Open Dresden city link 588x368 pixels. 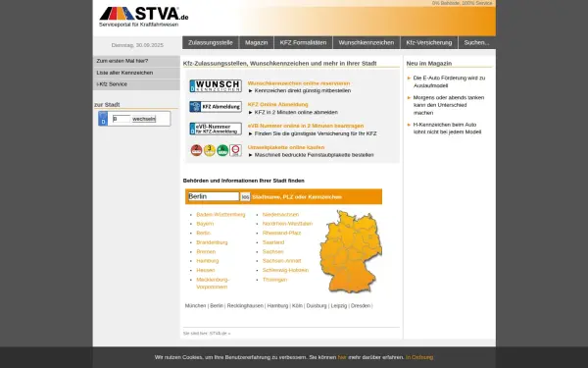click(x=361, y=306)
